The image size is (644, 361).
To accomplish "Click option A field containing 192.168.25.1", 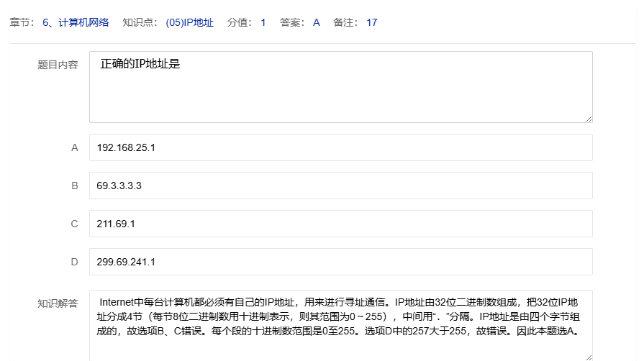I will [x=340, y=147].
